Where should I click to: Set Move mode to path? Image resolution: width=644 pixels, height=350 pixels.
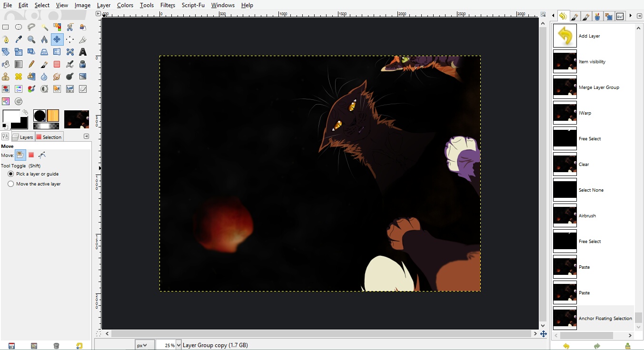(x=42, y=155)
